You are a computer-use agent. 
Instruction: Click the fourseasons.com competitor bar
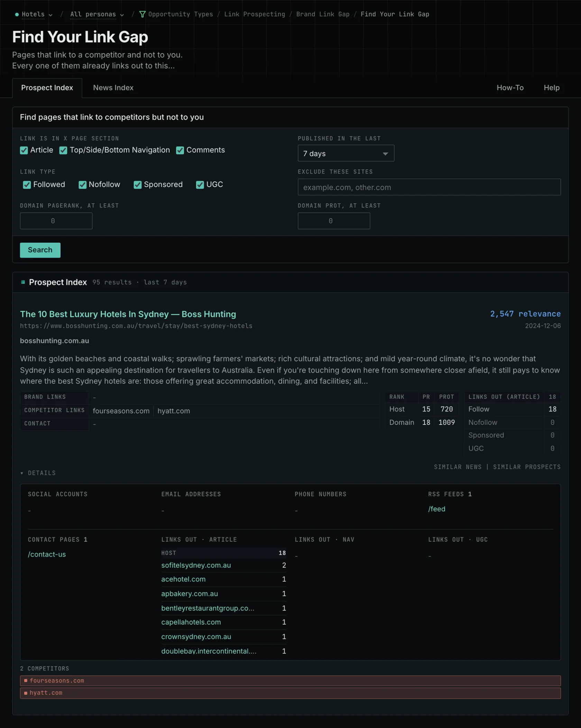tap(290, 681)
